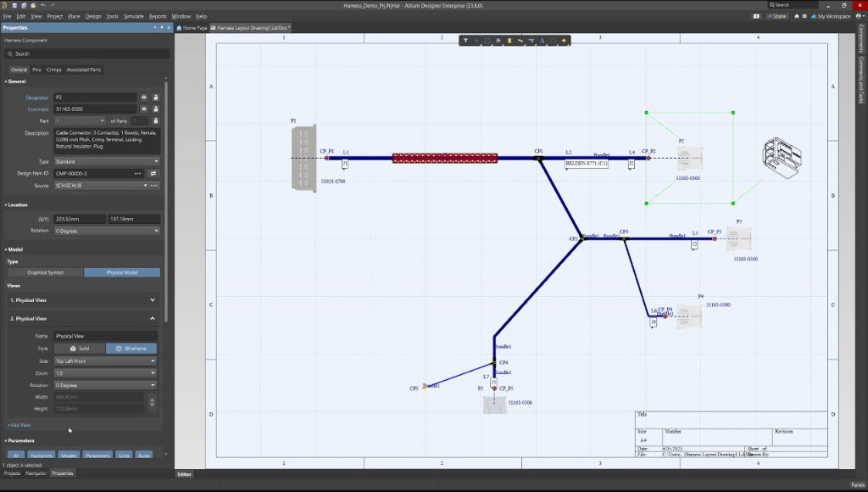868x492 pixels.
Task: Click the move object crosshair tool
Action: (x=476, y=41)
